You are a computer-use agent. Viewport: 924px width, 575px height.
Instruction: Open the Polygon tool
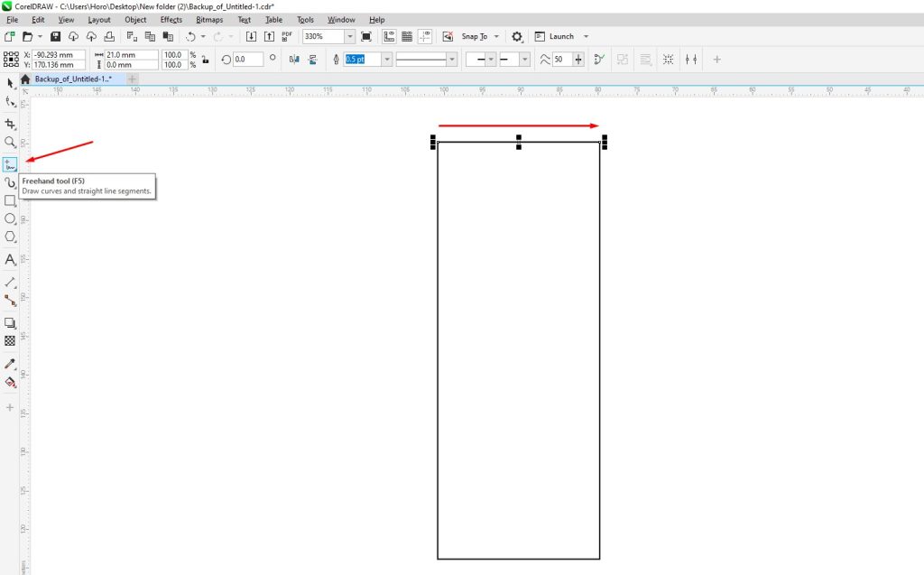pyautogui.click(x=11, y=236)
